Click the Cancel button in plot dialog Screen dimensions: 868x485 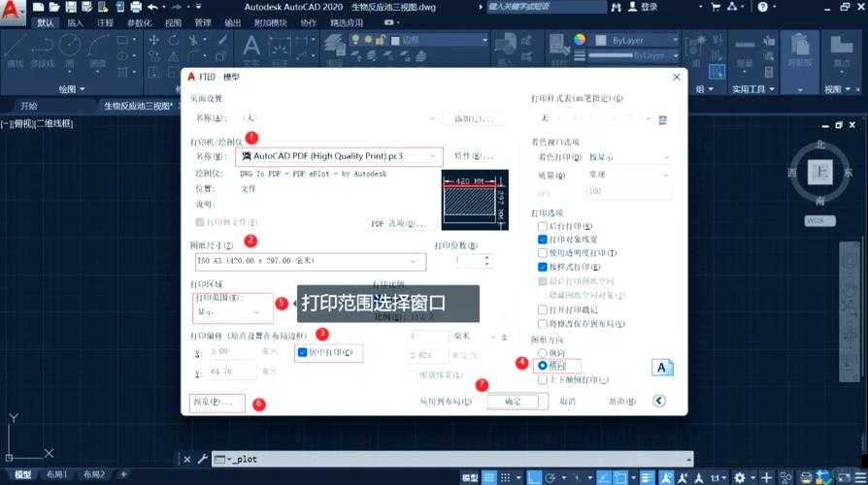tap(567, 402)
